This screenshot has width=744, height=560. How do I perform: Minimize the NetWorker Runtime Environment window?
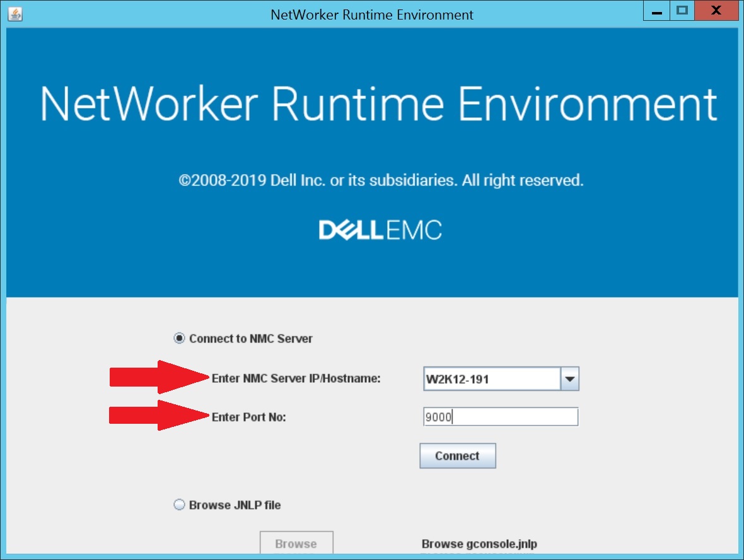(656, 10)
